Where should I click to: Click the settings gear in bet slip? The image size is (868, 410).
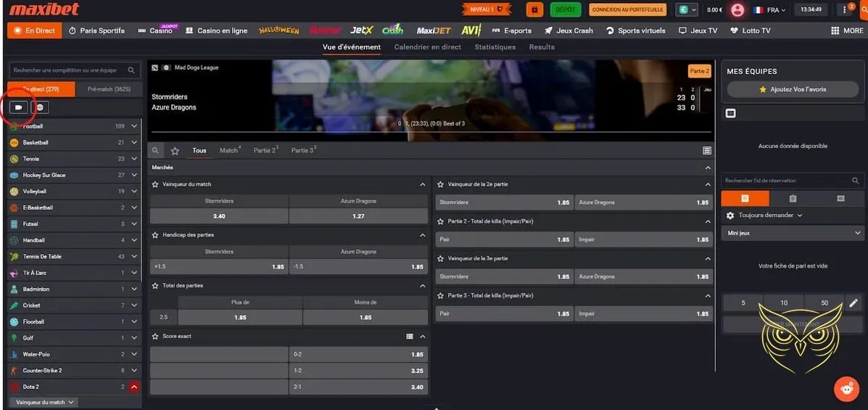point(730,215)
